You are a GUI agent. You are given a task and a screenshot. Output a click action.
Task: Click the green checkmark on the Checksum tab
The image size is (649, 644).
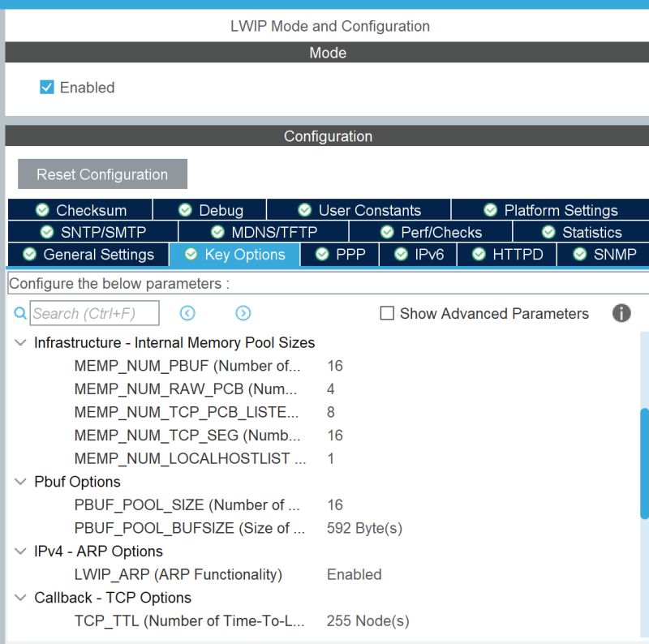[42, 210]
